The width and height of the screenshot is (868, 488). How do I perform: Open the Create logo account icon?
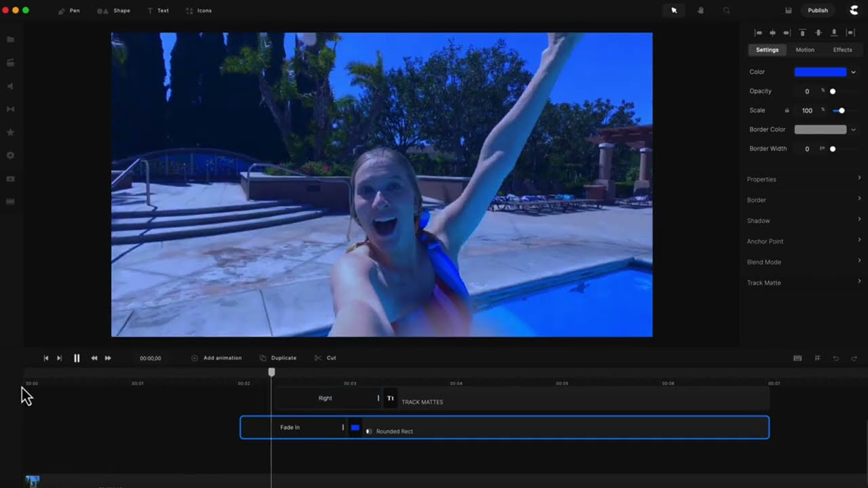pos(854,10)
